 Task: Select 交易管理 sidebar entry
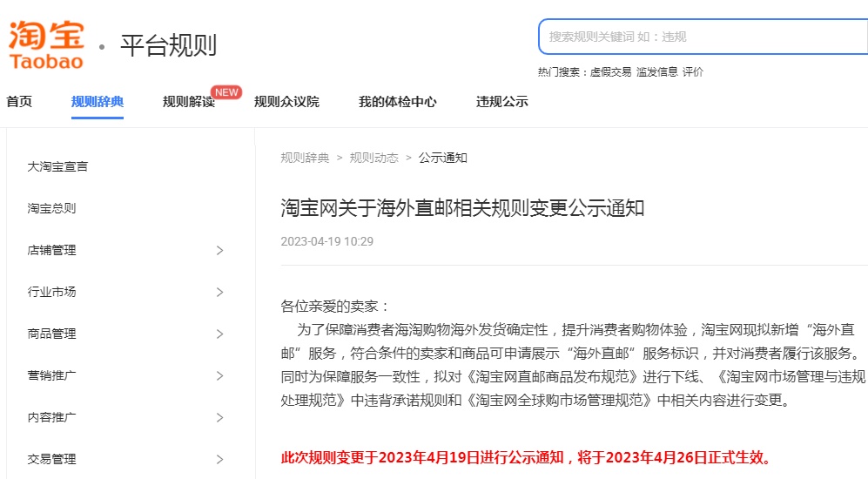pos(51,459)
